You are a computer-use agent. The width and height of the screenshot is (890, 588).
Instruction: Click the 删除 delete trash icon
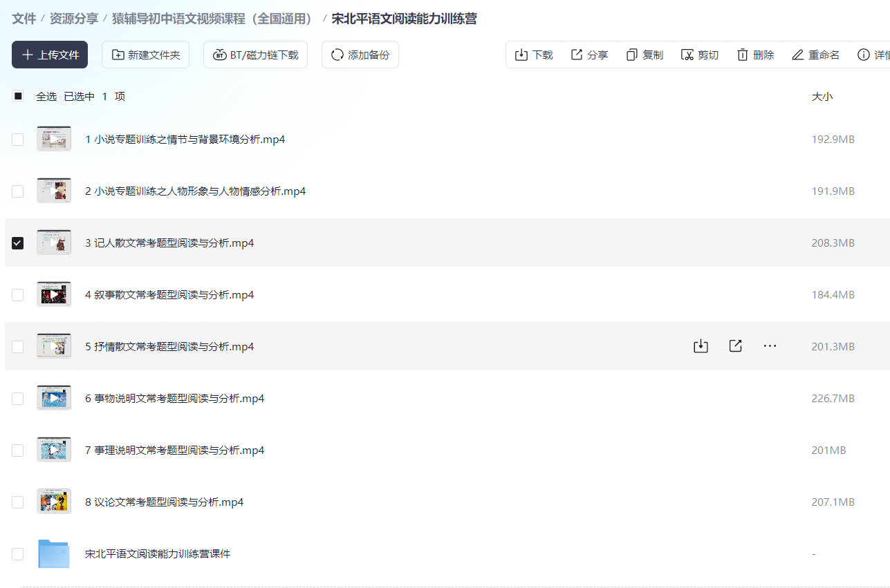point(742,55)
